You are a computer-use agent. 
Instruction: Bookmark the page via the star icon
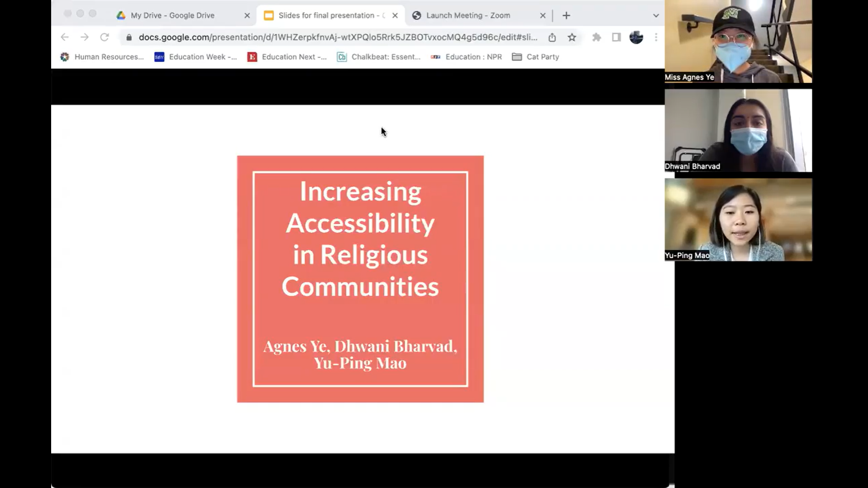coord(572,37)
